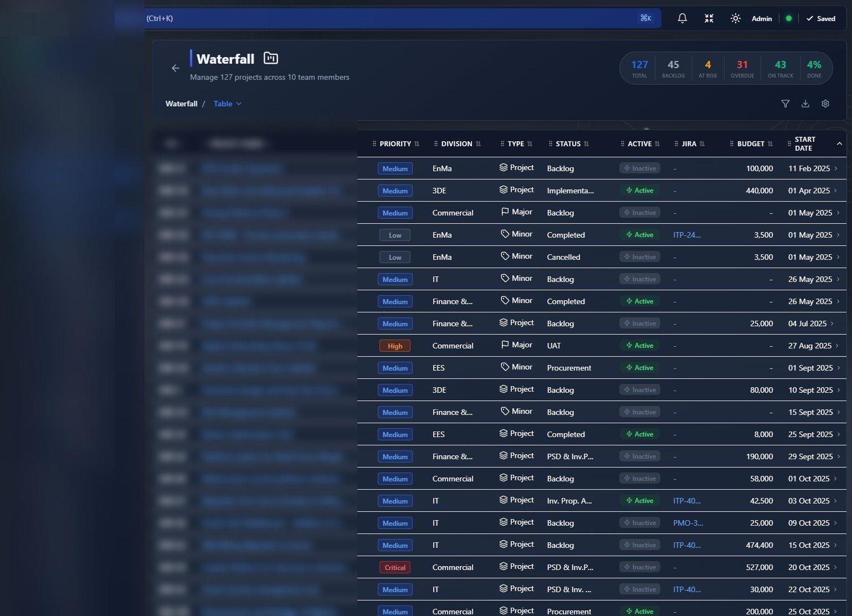Open the Table view dropdown
The image size is (852, 616).
click(x=227, y=104)
